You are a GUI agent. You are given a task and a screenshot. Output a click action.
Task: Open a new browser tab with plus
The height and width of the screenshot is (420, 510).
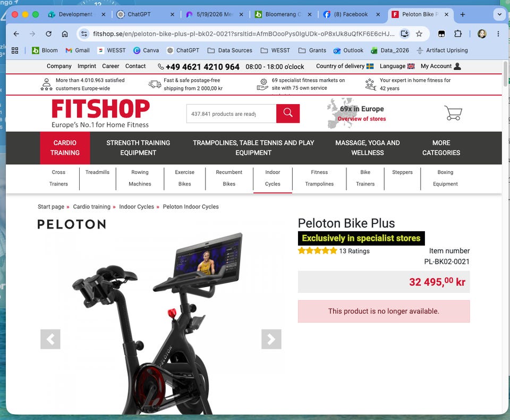pyautogui.click(x=463, y=14)
